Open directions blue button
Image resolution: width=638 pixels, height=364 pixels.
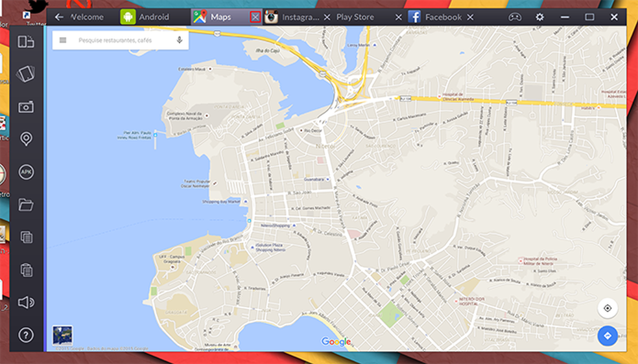point(608,336)
